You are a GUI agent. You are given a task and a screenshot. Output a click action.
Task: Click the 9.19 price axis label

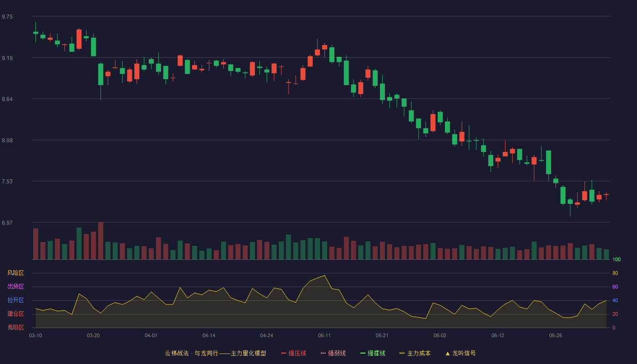pos(7,58)
